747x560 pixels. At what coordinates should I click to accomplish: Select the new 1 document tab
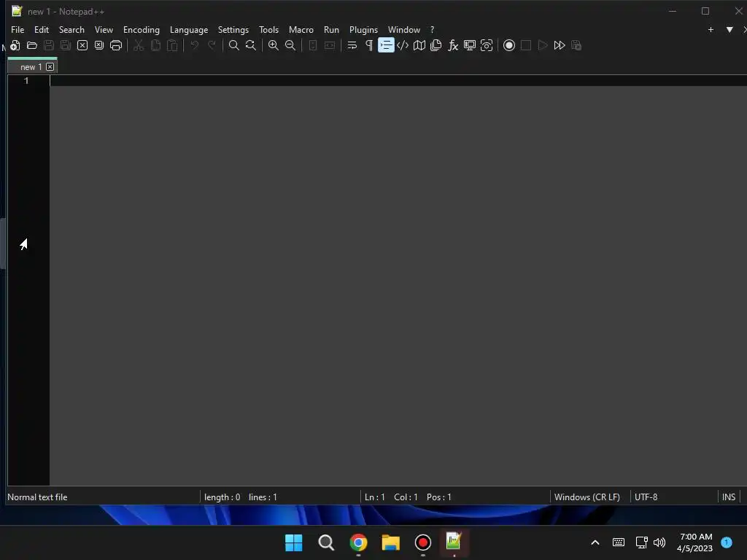[x=31, y=67]
